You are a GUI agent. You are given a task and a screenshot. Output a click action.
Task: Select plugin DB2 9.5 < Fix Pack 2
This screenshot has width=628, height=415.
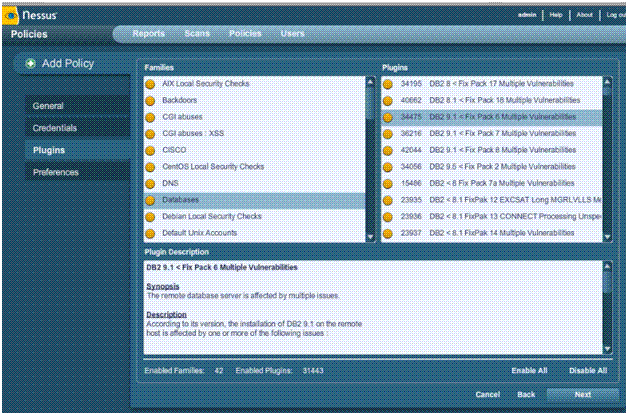tap(492, 167)
